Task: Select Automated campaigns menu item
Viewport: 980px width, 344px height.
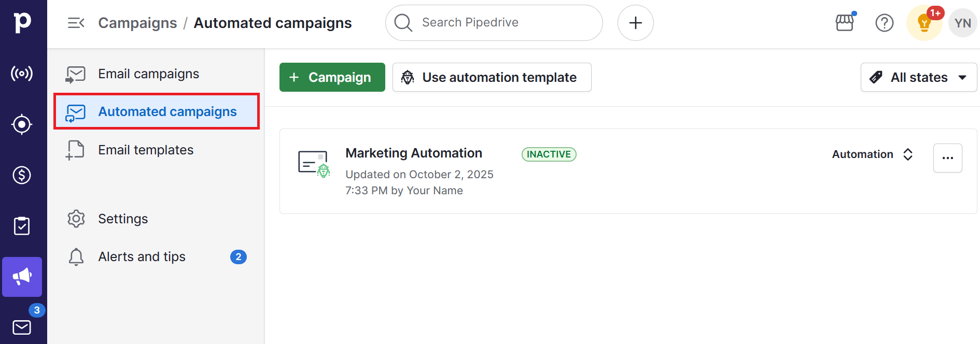Action: point(156,111)
